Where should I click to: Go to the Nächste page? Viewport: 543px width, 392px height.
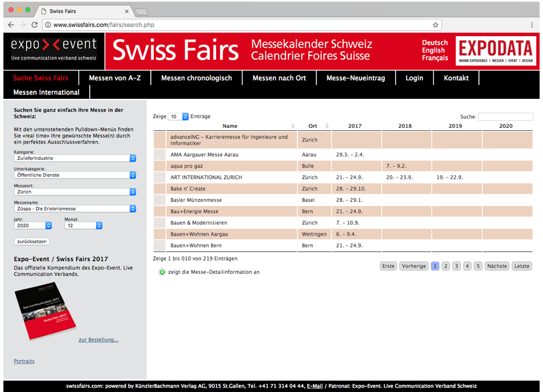[497, 266]
